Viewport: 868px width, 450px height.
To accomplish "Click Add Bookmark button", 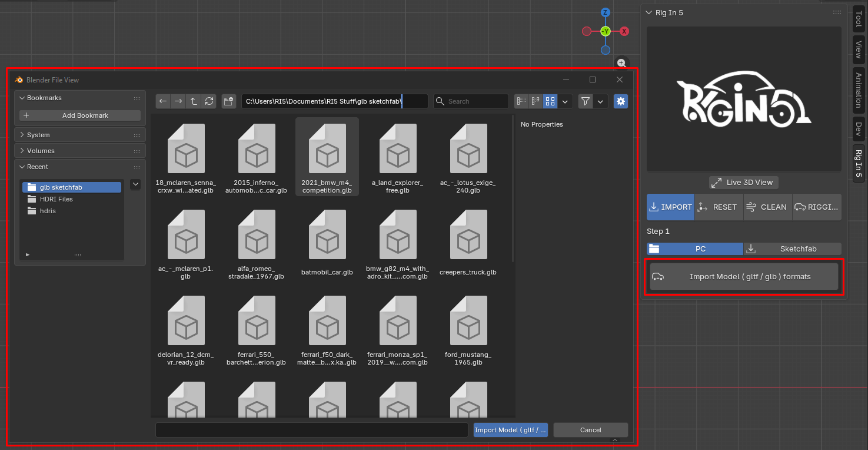I will point(80,115).
